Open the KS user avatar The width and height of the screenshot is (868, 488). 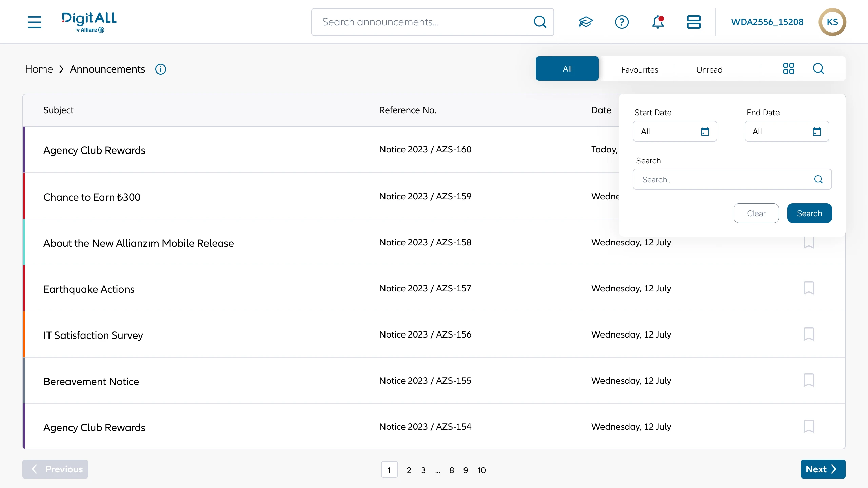[832, 22]
